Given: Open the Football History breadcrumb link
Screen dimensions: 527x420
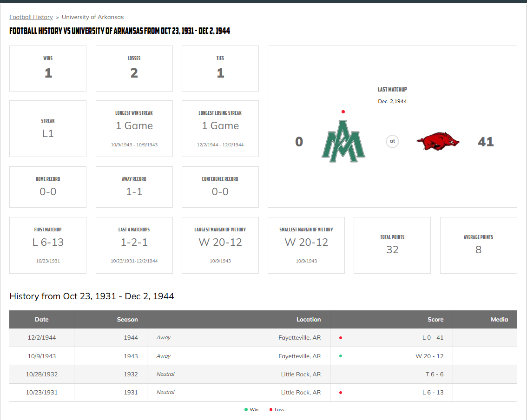Looking at the screenshot, I should pyautogui.click(x=31, y=17).
